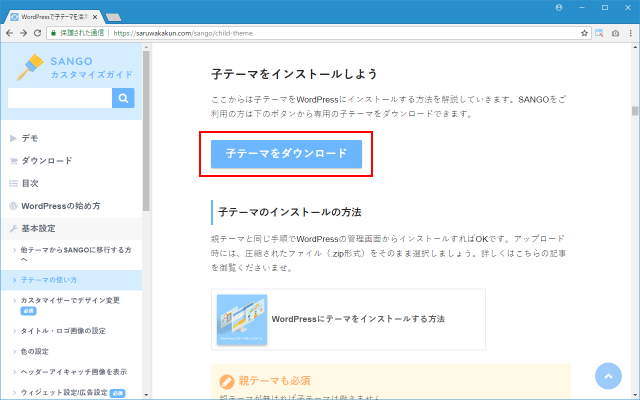
Task: Click the SANGO paintbrush logo
Action: [30, 67]
